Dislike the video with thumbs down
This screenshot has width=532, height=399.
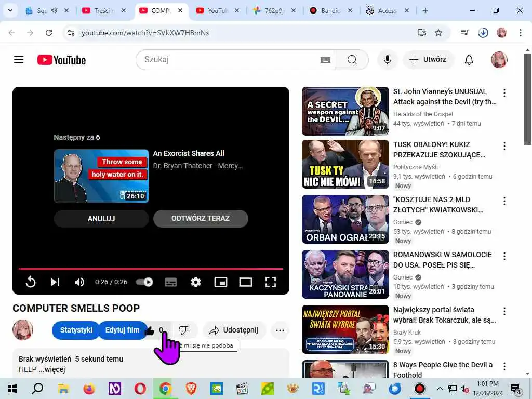pos(183,330)
